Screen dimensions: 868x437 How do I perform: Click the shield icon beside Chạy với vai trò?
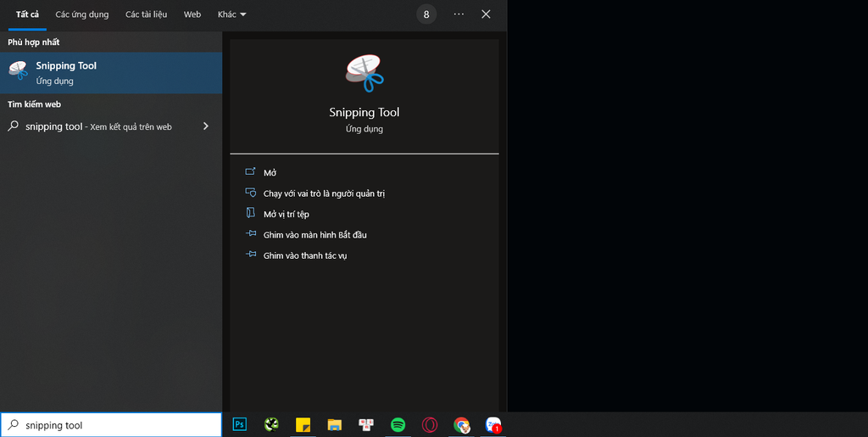point(251,193)
